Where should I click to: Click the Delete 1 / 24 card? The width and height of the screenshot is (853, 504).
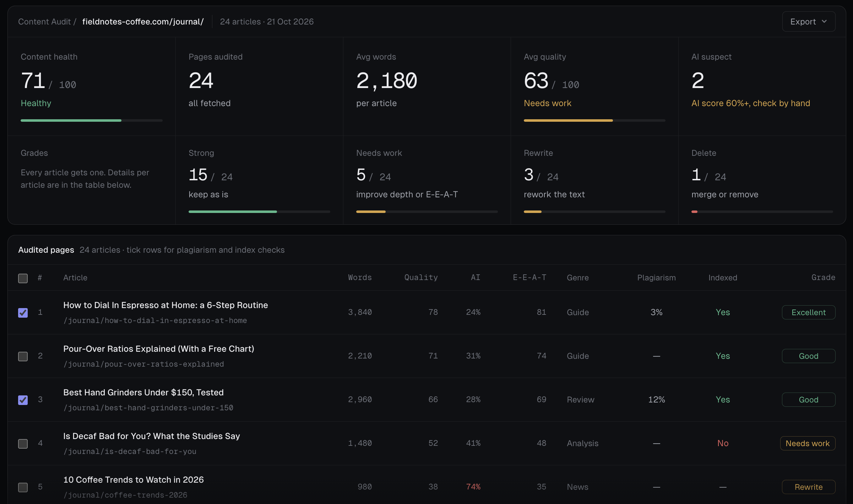(x=762, y=180)
